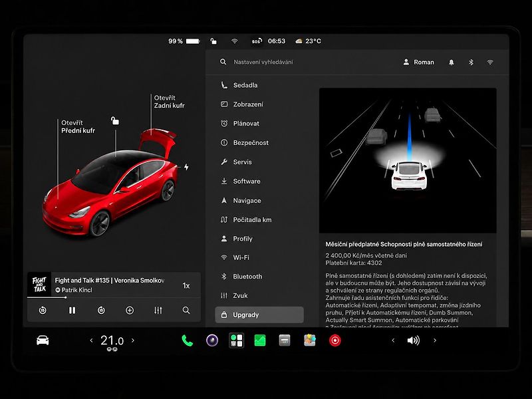The image size is (532, 399).
Task: Pause the podcast playback
Action: 72,310
